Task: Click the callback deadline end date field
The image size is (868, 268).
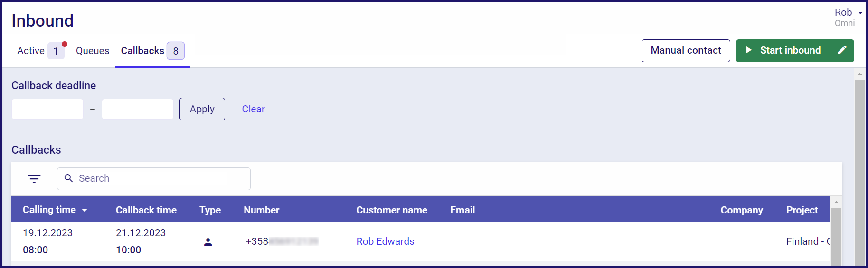Action: pyautogui.click(x=138, y=109)
